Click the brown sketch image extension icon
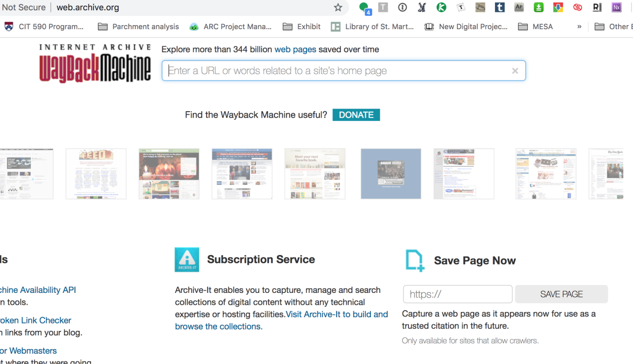 click(x=480, y=7)
